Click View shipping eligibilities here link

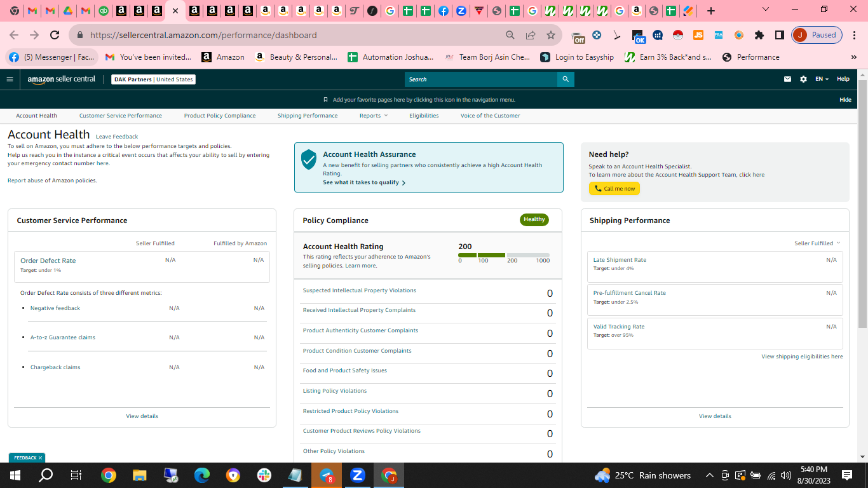[802, 356]
